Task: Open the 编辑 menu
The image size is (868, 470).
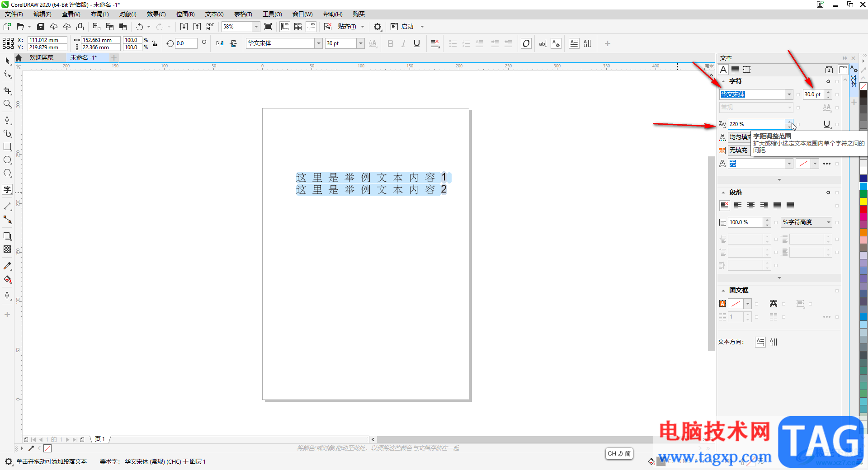Action: pos(42,14)
